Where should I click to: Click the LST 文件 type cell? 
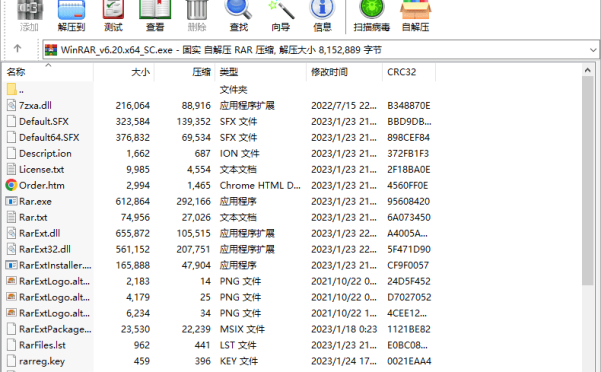point(238,345)
